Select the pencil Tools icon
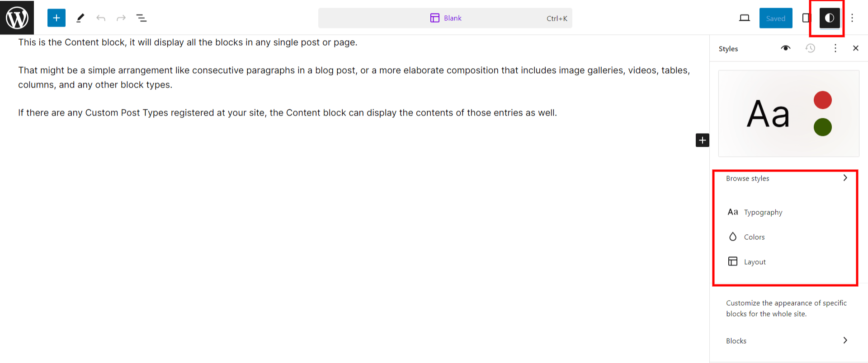 (x=80, y=18)
